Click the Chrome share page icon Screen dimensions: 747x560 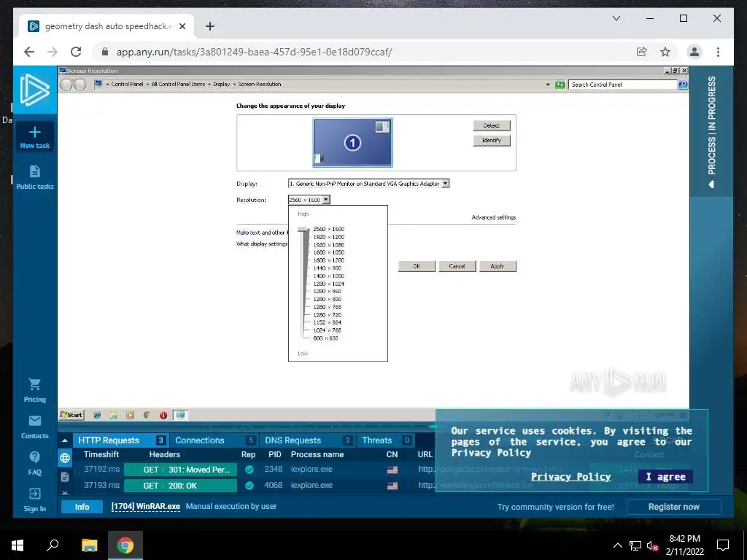point(642,52)
